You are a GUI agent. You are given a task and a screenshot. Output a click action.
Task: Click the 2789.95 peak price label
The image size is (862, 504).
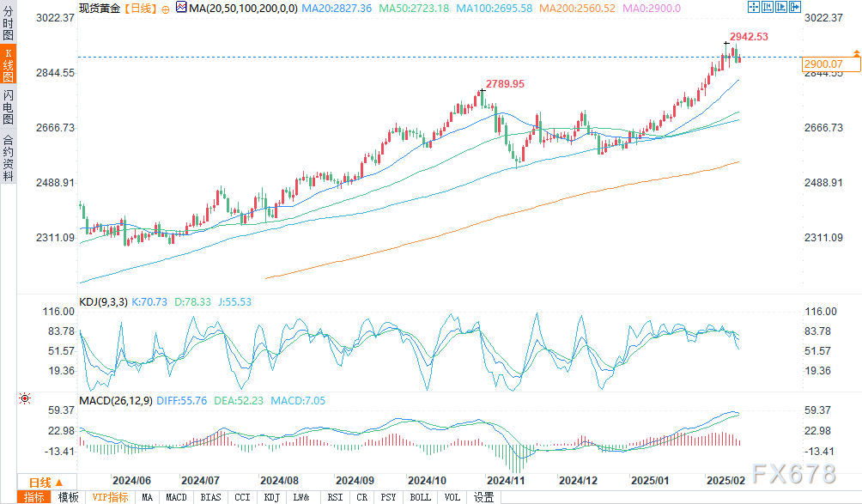pyautogui.click(x=505, y=83)
